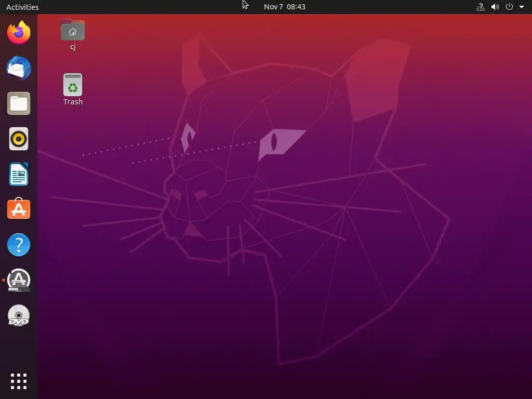Launch Firefox from the dock
Viewport: 532px width, 399px height.
point(19,33)
